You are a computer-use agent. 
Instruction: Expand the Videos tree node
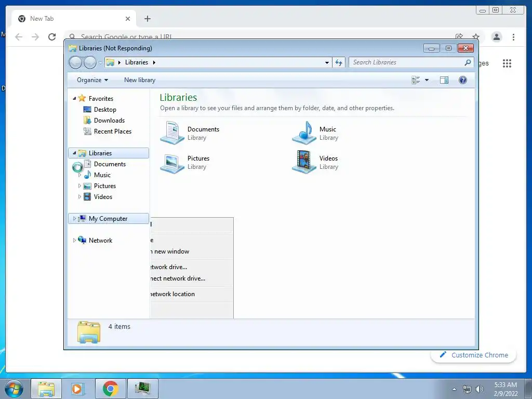click(79, 197)
